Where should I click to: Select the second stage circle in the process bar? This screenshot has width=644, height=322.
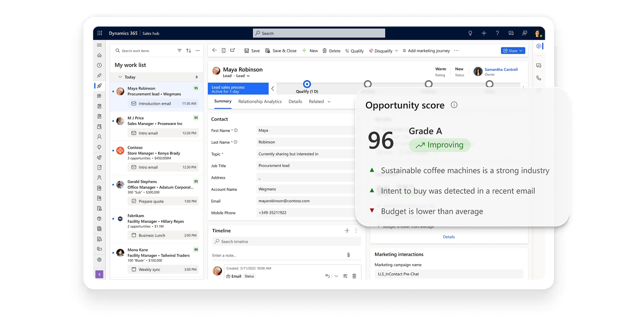click(x=367, y=84)
